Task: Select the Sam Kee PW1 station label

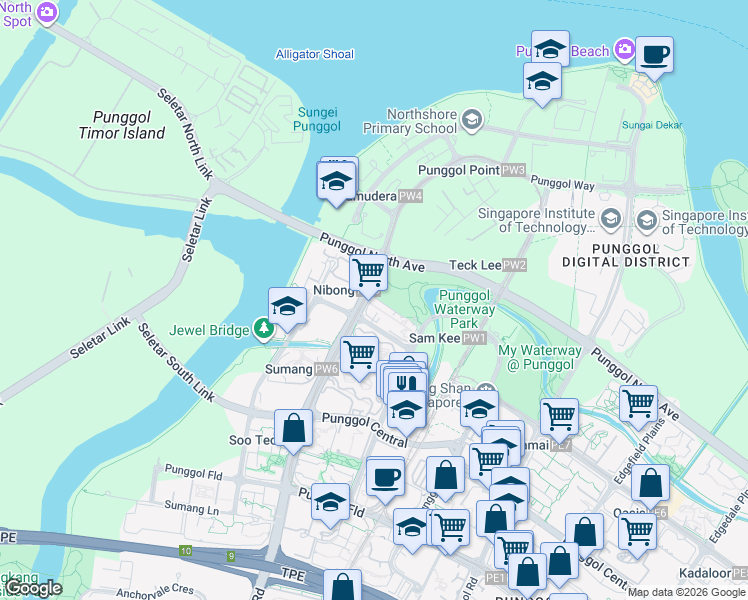Action: (448, 338)
